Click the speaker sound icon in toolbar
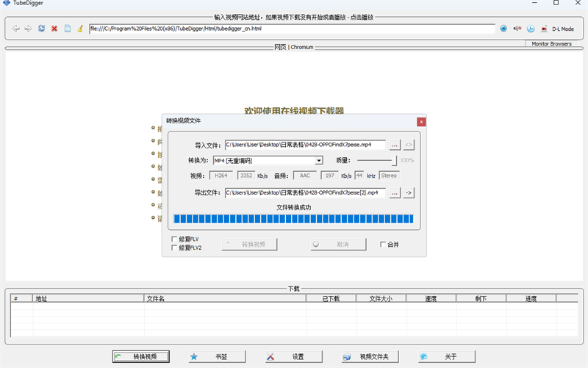This screenshot has width=588, height=368. [517, 29]
